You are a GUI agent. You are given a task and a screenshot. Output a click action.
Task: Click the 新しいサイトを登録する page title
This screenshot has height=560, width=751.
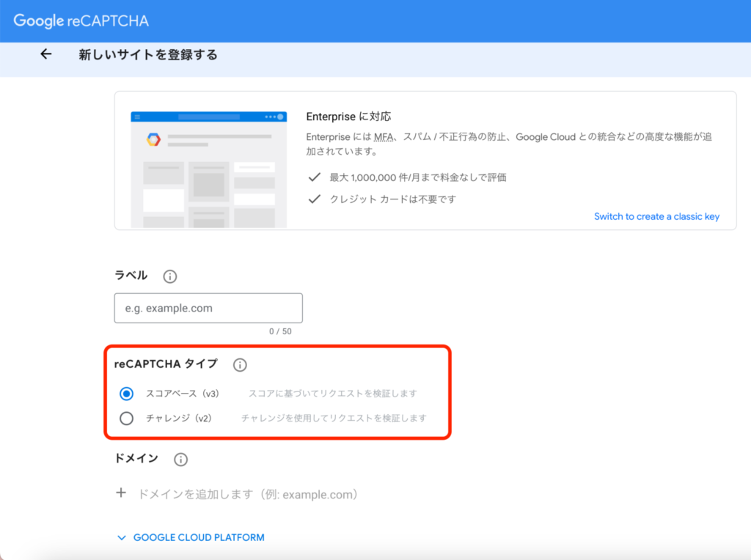click(x=148, y=54)
